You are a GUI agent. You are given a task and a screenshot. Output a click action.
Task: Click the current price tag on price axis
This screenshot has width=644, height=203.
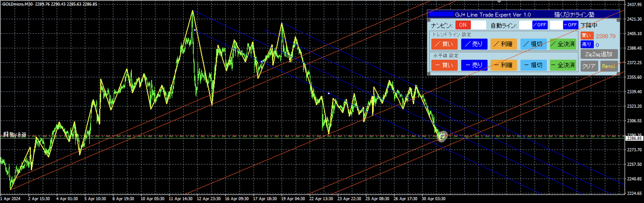pyautogui.click(x=634, y=138)
